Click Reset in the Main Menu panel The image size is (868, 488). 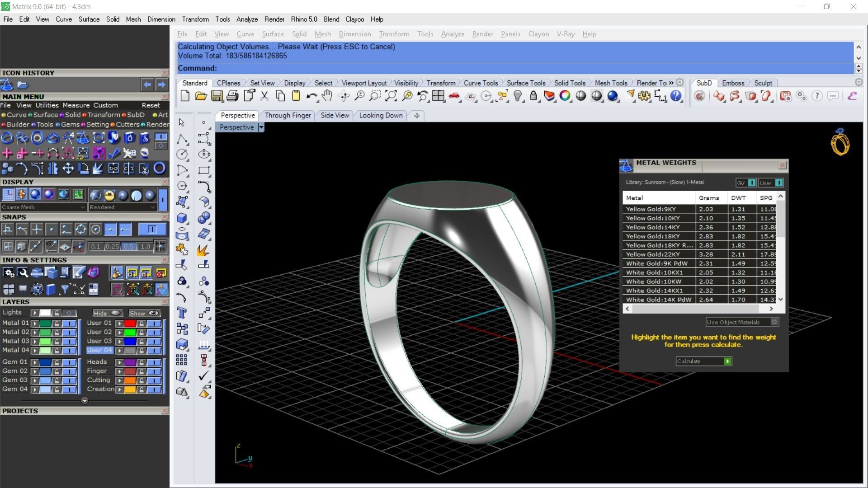[x=151, y=105]
